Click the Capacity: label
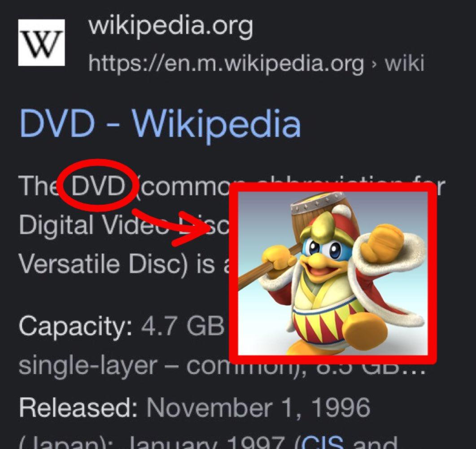Image resolution: width=476 pixels, height=449 pixels. tap(76, 326)
